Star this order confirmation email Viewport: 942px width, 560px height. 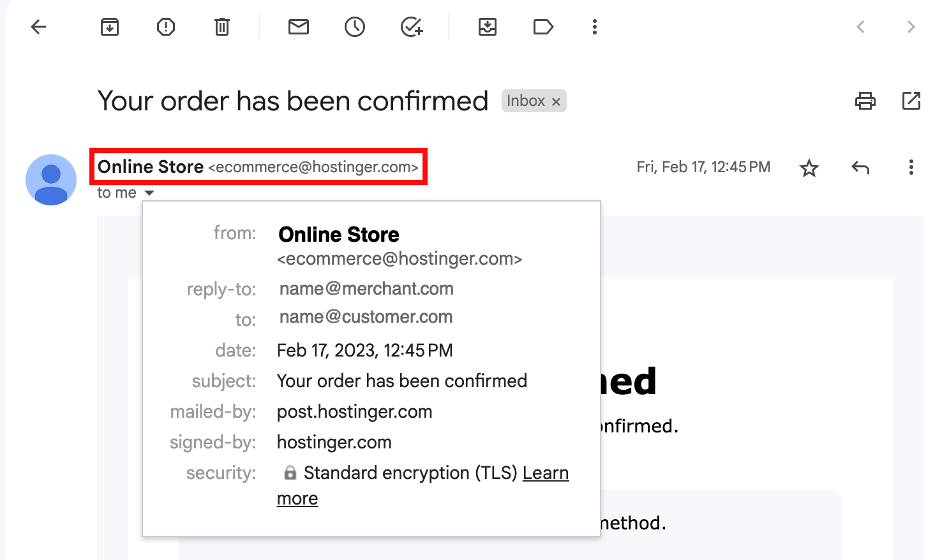pyautogui.click(x=809, y=168)
